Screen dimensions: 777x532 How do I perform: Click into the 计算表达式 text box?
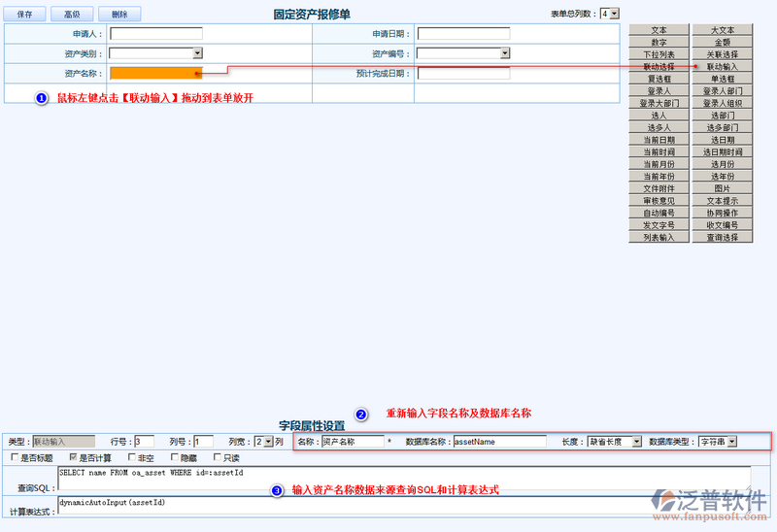click(x=404, y=505)
